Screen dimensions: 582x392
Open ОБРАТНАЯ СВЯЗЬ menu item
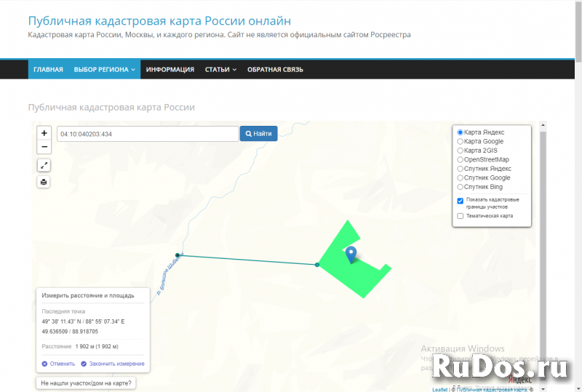(x=275, y=69)
